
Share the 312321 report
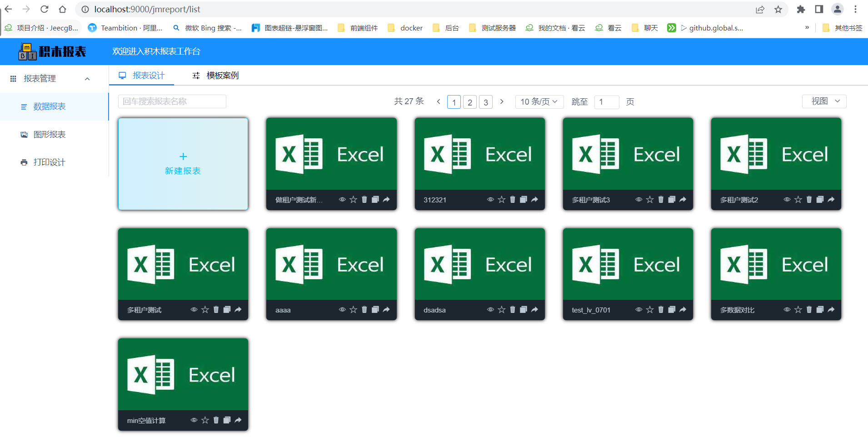tap(534, 200)
